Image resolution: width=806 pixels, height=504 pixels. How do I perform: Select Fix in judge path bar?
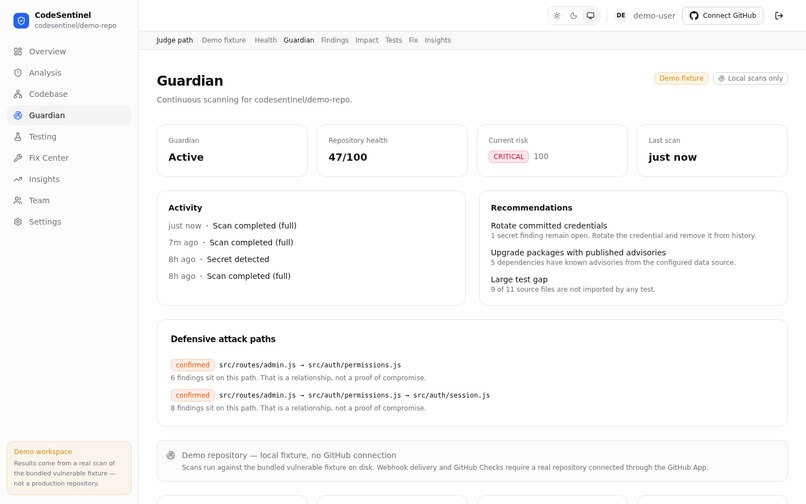coord(413,40)
